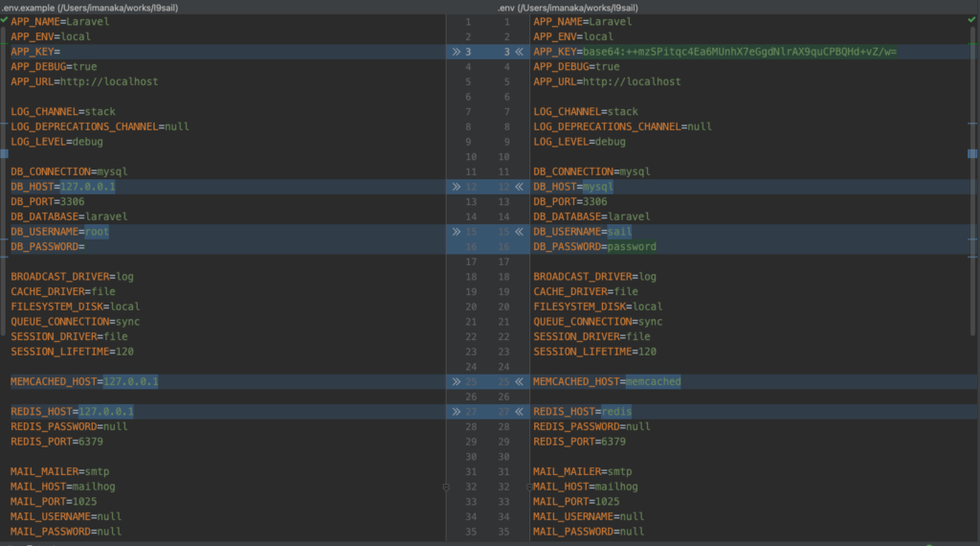Screen dimensions: 980x546
Task: Click » arrow for DB_USERNAME line 15
Action: (x=456, y=232)
